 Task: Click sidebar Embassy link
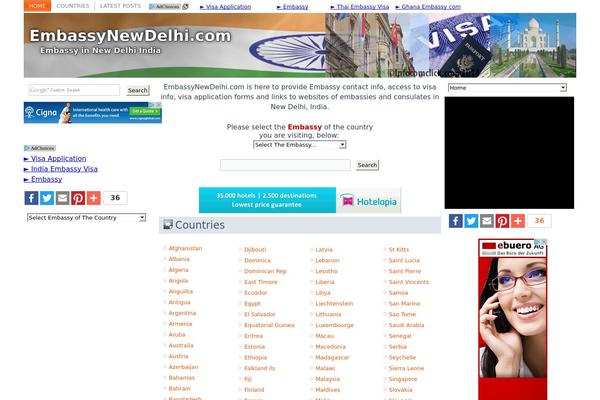(43, 179)
